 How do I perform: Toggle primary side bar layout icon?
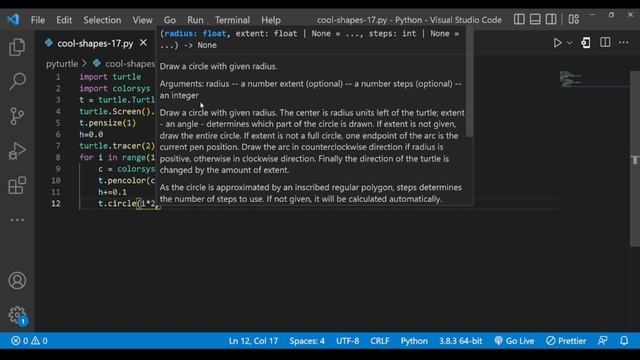pyautogui.click(x=519, y=19)
